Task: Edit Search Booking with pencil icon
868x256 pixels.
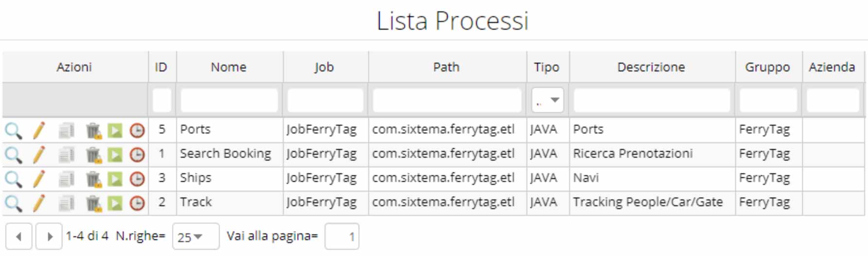Action: [39, 155]
